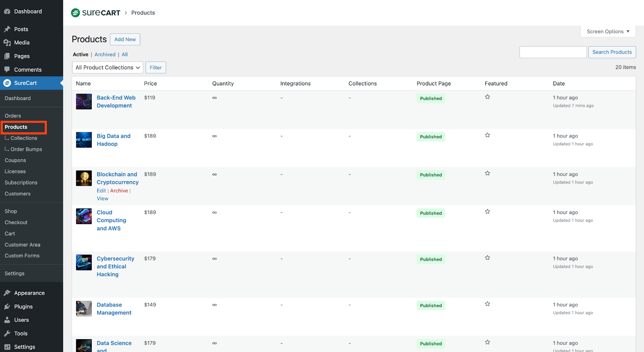Open SureCart Settings menu item
Viewport: 644px width, 352px height.
pos(14,274)
